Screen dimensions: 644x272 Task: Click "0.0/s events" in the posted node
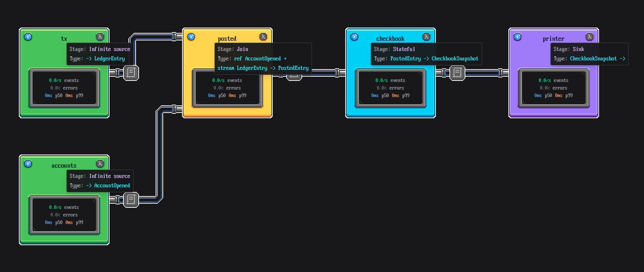227,80
